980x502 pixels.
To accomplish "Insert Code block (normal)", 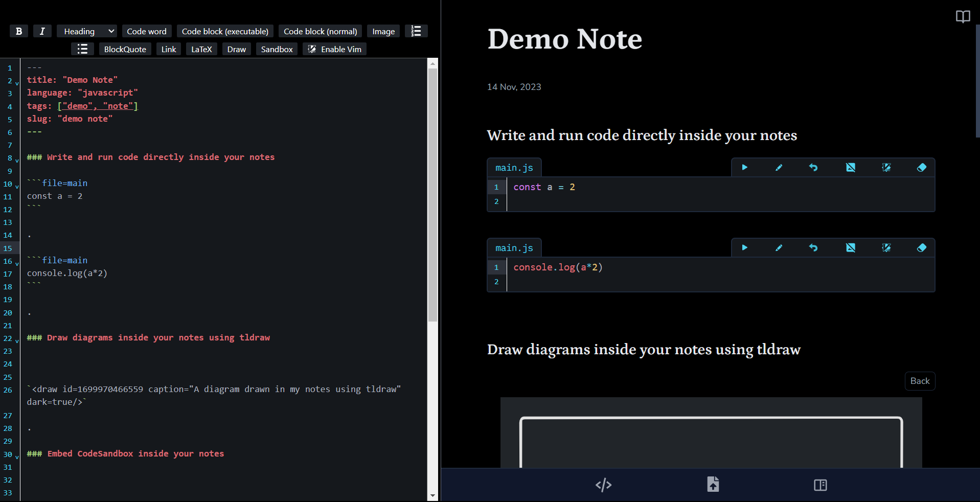I will pos(321,31).
